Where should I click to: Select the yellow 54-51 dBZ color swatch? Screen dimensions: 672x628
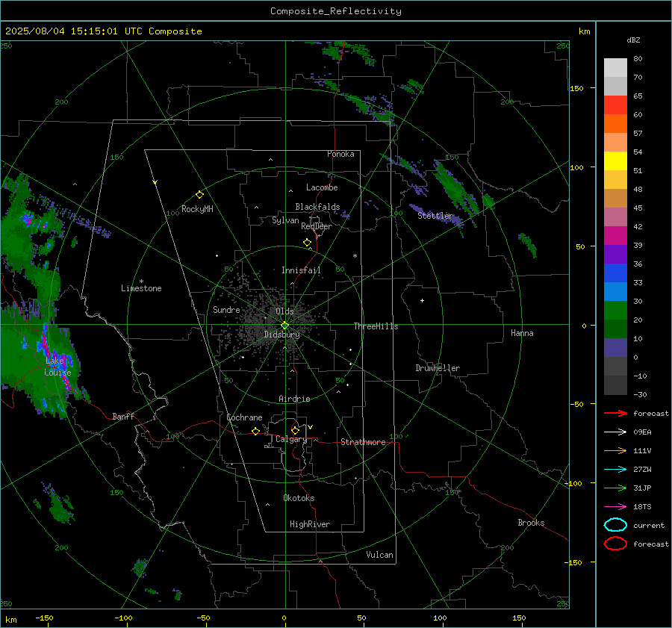click(615, 161)
